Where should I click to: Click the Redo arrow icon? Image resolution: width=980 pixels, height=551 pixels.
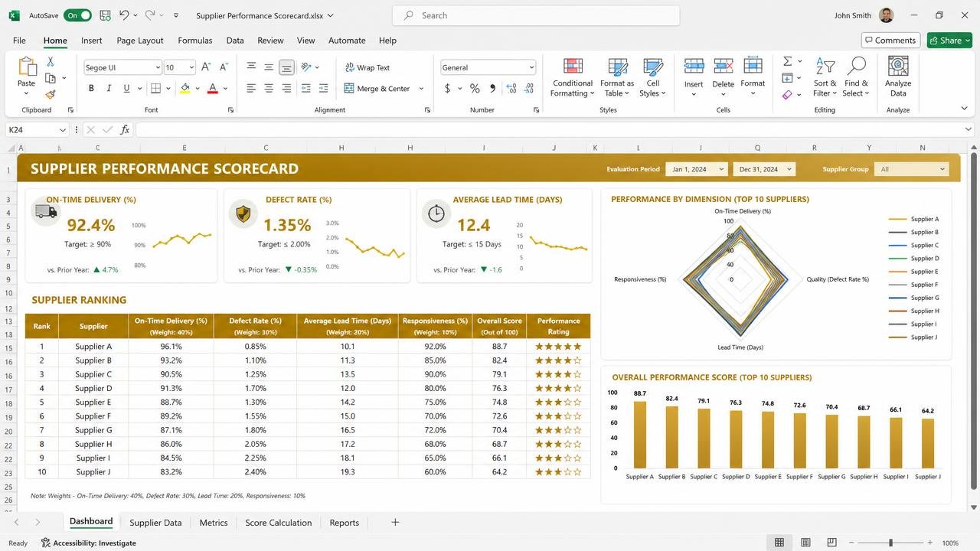coord(150,15)
